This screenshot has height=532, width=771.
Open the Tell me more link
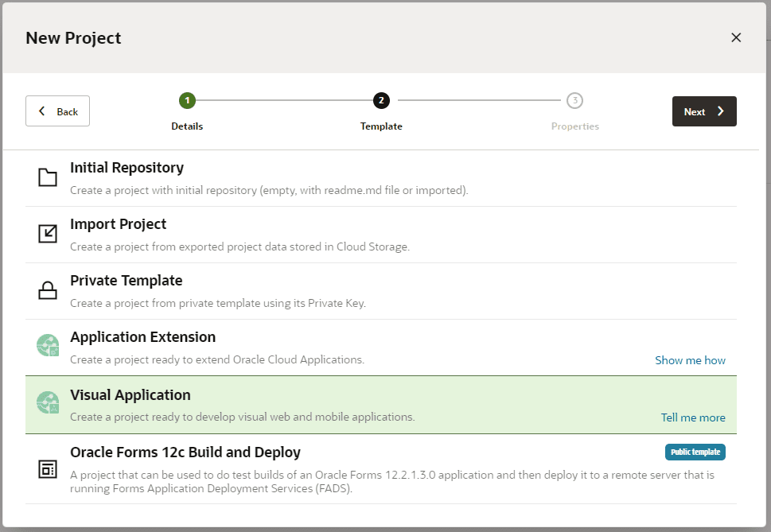click(693, 417)
